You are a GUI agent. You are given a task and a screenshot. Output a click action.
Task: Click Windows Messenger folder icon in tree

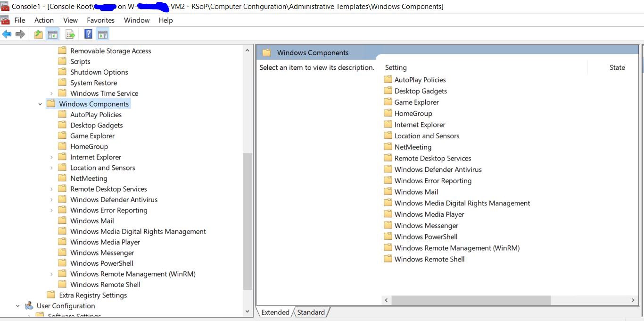(x=62, y=253)
